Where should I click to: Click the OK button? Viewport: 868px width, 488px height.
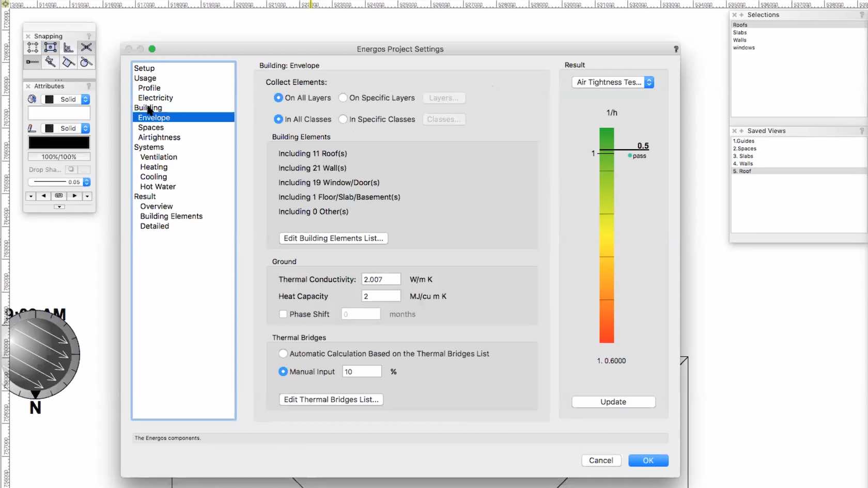coord(648,460)
